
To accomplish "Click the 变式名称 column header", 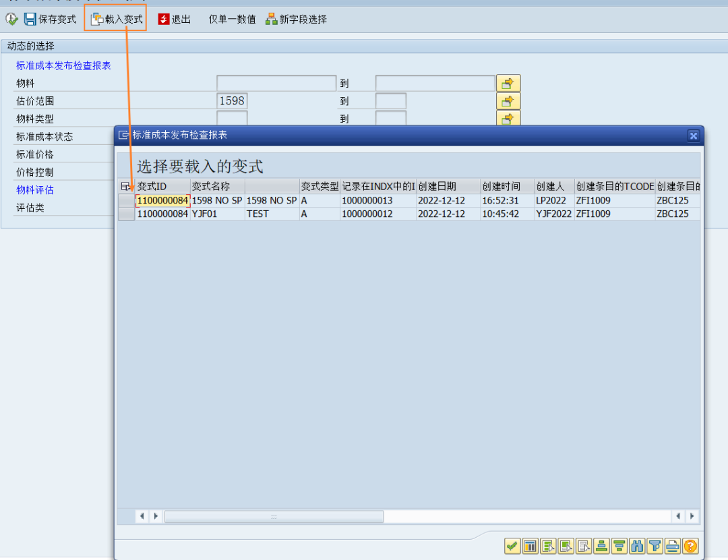I will 217,186.
